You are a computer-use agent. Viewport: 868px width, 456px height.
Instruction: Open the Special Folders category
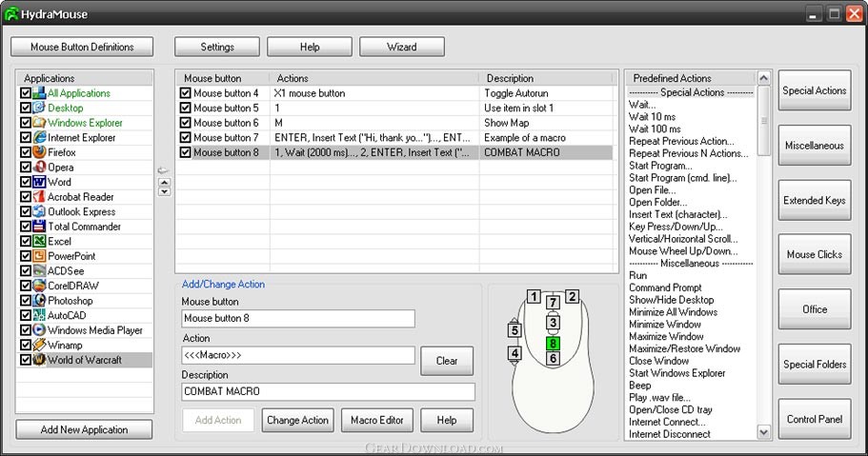815,365
